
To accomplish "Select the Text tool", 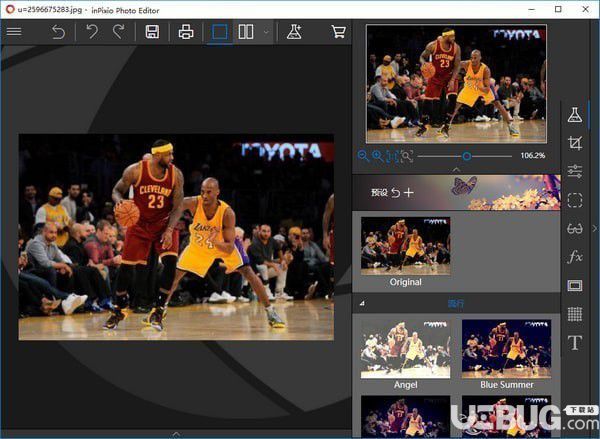I will pyautogui.click(x=575, y=343).
